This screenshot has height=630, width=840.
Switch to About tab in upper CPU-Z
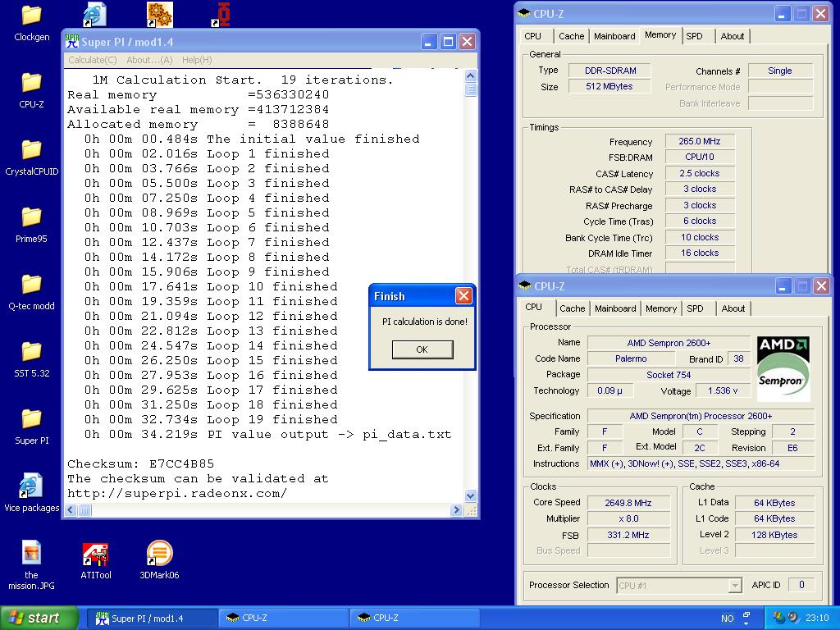click(733, 36)
